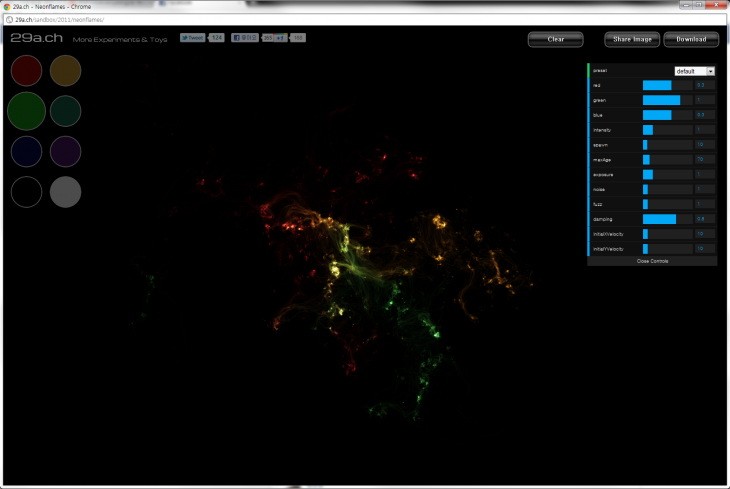The width and height of the screenshot is (730, 489).
Task: Select the orange-brown color circle
Action: tap(65, 71)
